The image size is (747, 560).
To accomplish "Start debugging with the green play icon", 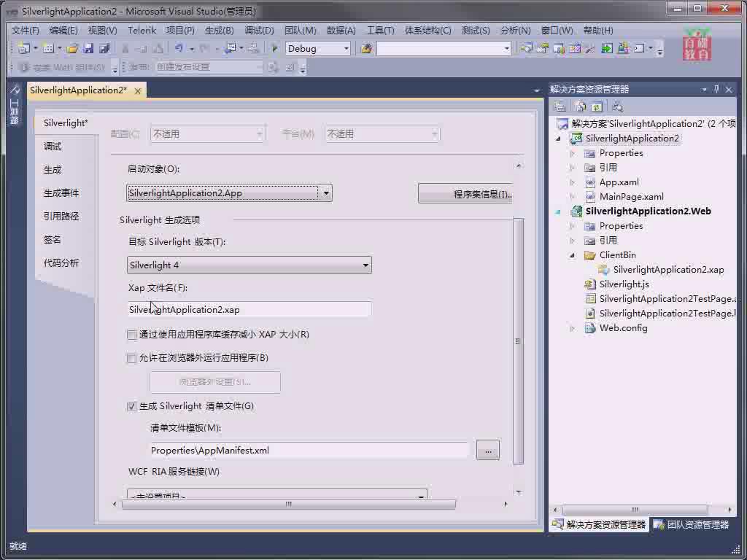I will pyautogui.click(x=274, y=48).
